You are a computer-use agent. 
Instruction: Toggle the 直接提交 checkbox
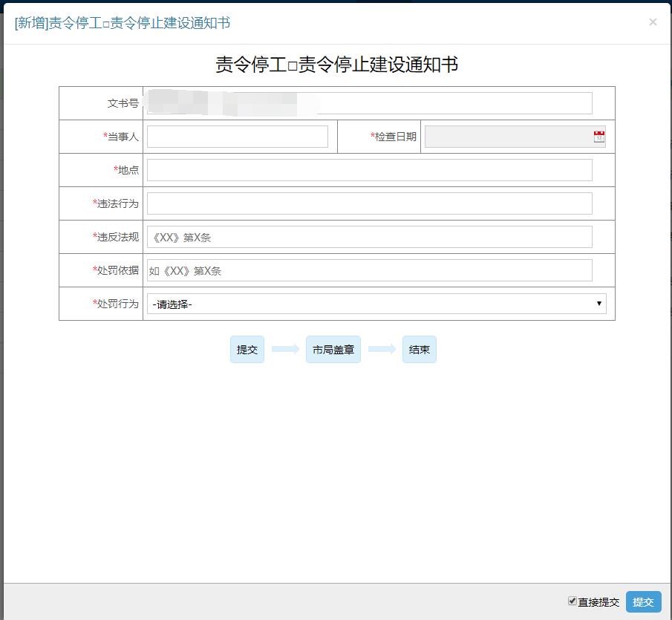pos(572,601)
